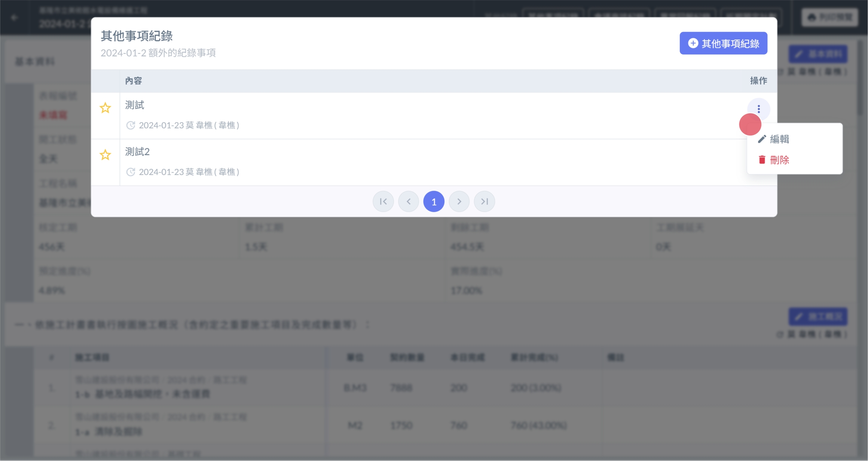Jump to last page of records
The image size is (868, 461).
[484, 201]
